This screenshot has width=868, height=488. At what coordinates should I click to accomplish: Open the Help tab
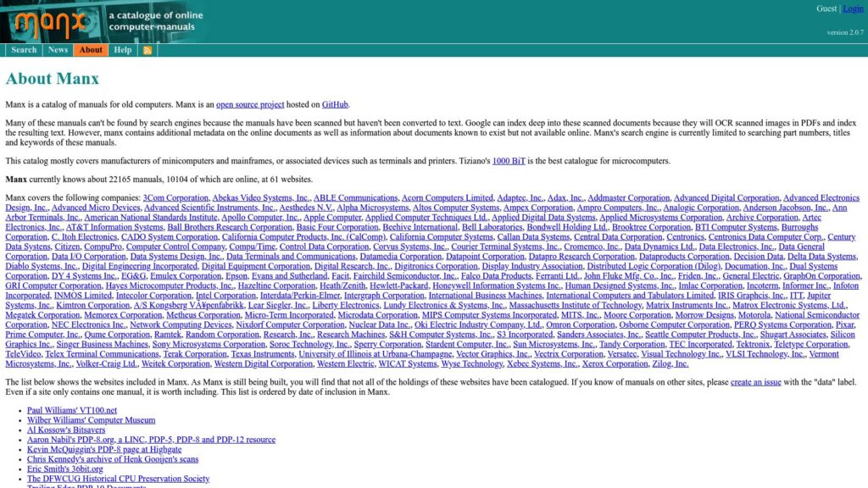click(123, 50)
